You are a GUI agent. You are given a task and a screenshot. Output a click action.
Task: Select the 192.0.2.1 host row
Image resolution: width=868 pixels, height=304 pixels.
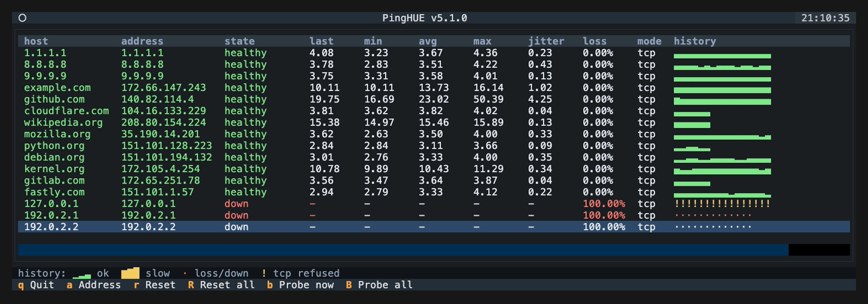434,216
